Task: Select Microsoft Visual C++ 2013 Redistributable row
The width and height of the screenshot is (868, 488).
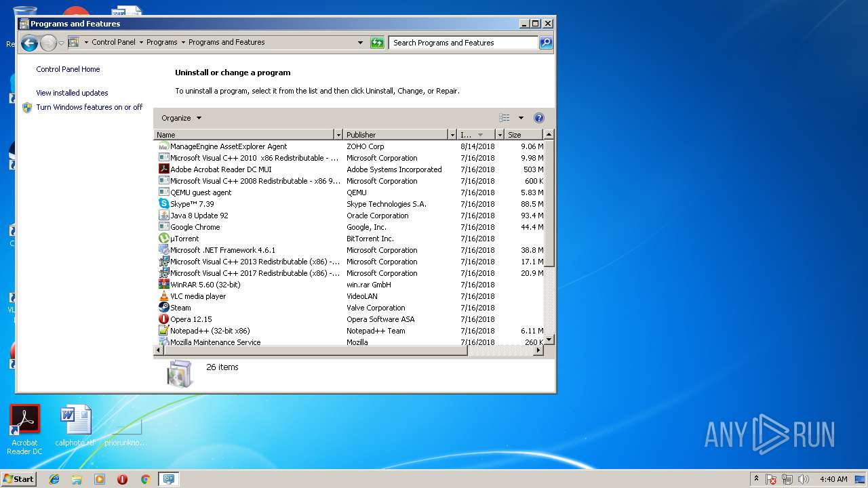Action: tap(350, 262)
